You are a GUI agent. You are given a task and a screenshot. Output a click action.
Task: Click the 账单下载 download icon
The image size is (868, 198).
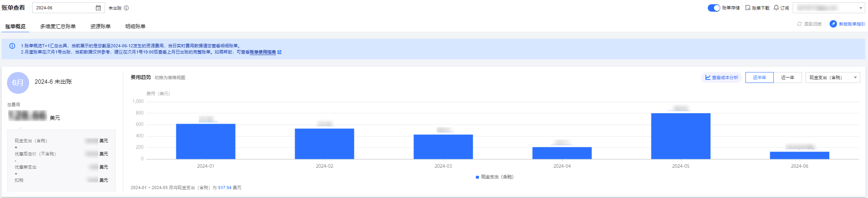coord(748,8)
